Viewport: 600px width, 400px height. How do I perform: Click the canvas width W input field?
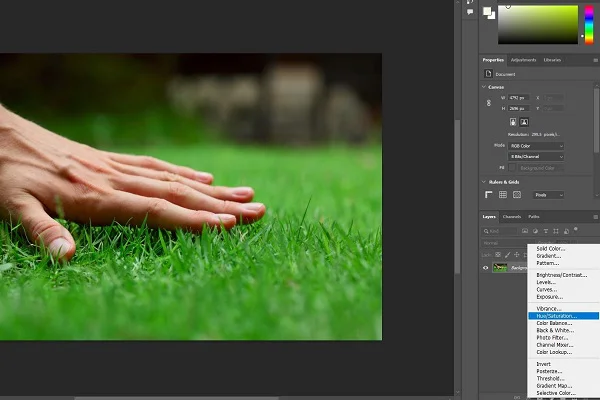(519, 98)
